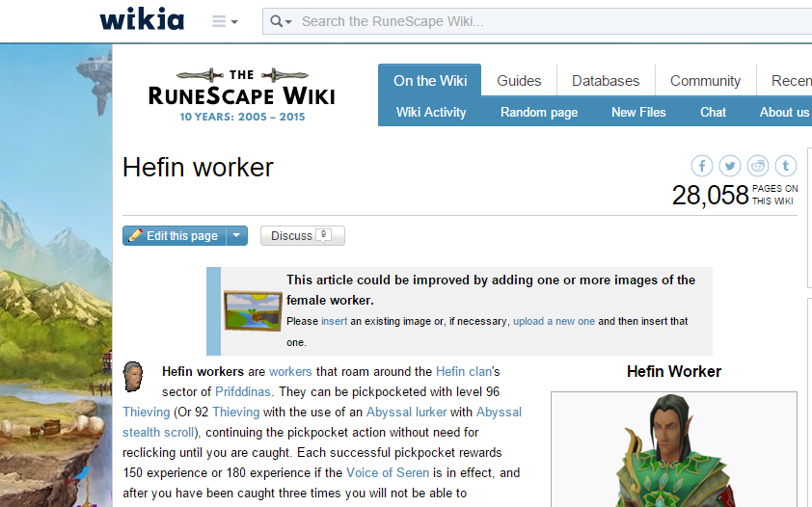The height and width of the screenshot is (507, 812).
Task: Open the hamburger navigation menu
Action: click(224, 21)
